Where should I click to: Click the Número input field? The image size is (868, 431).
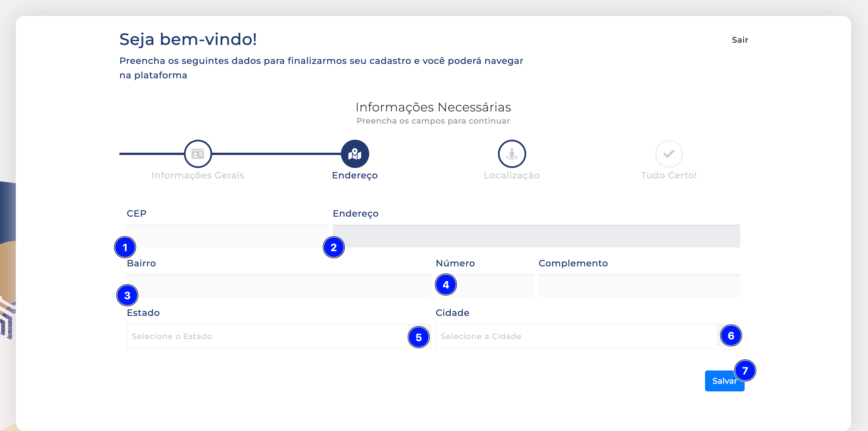485,286
